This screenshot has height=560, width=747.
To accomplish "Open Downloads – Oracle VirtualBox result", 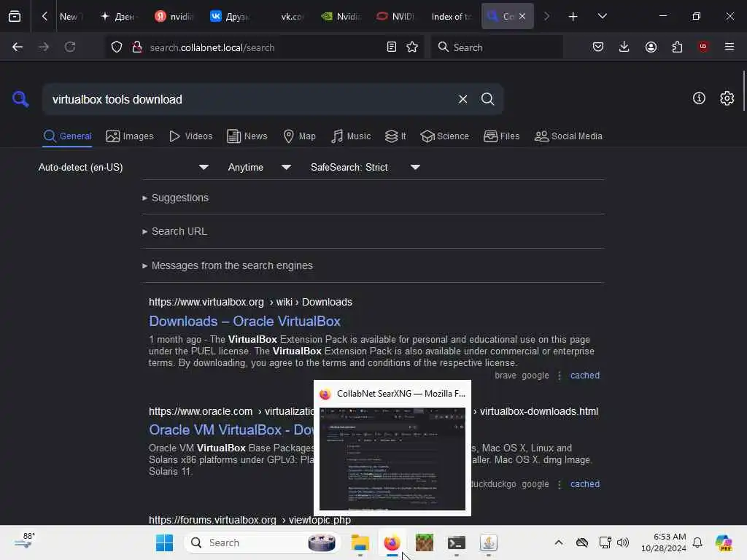I will [244, 321].
